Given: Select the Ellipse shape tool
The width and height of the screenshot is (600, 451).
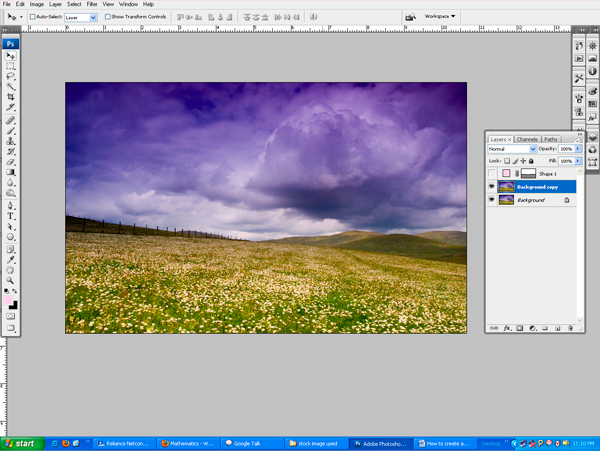Looking at the screenshot, I should [x=11, y=237].
